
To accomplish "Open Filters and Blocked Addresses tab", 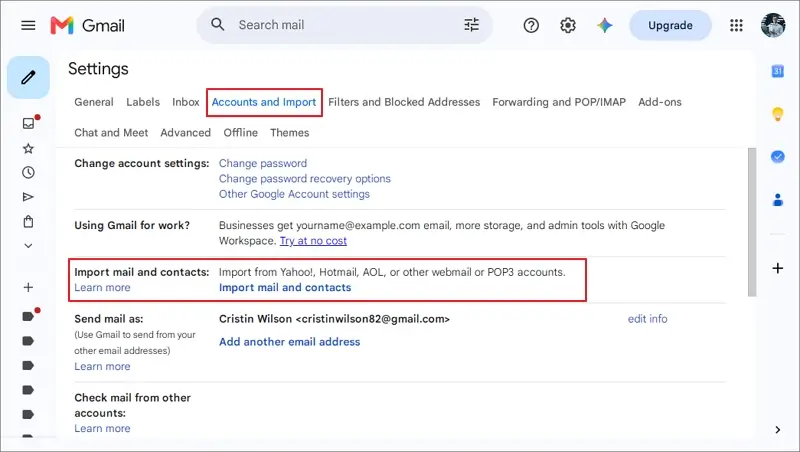I will [x=404, y=102].
